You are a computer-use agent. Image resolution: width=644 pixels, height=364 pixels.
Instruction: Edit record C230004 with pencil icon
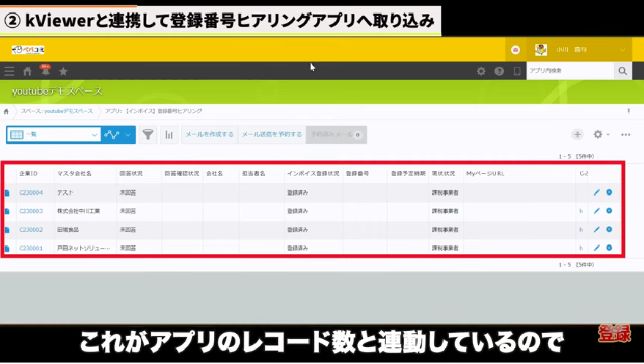597,192
